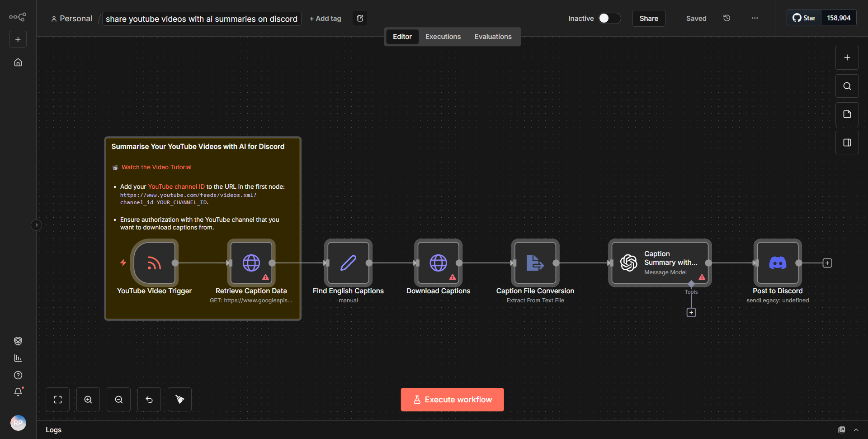Click the sticky note title 'Summarise Your YouTube Videos with AI for Discord'
The height and width of the screenshot is (439, 868).
[x=198, y=147]
